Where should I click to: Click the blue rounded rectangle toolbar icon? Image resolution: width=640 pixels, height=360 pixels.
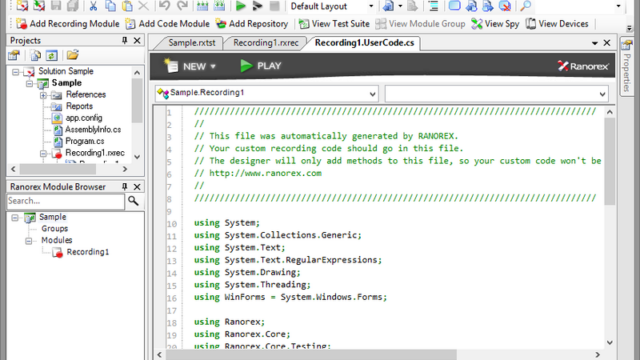(454, 6)
